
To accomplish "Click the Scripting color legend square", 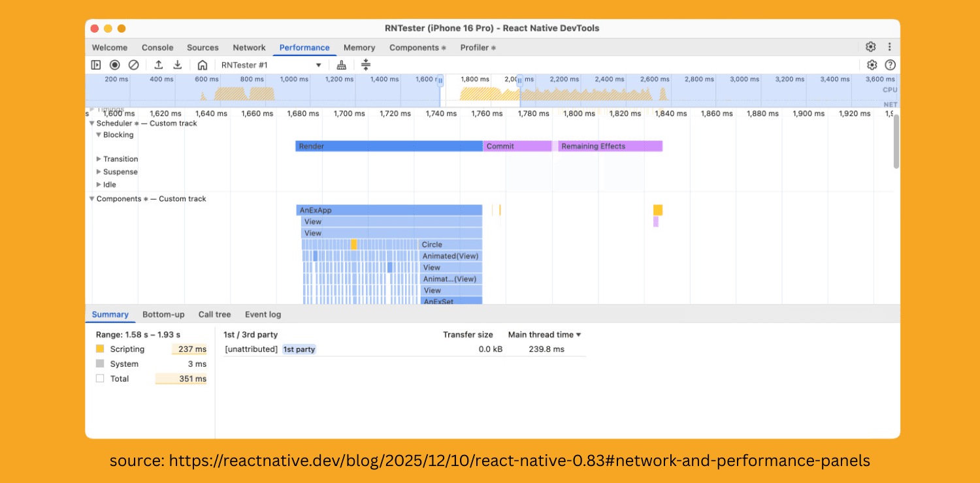I will pyautogui.click(x=99, y=349).
